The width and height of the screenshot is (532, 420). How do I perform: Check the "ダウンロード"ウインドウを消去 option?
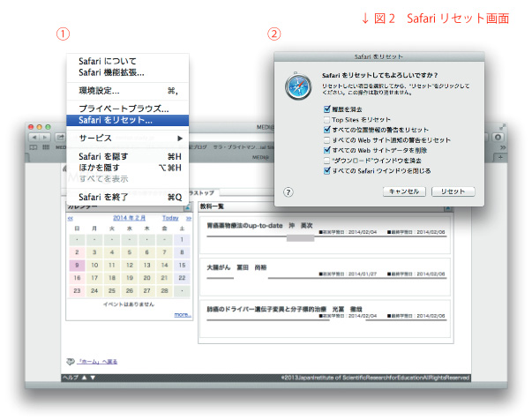[x=326, y=161]
